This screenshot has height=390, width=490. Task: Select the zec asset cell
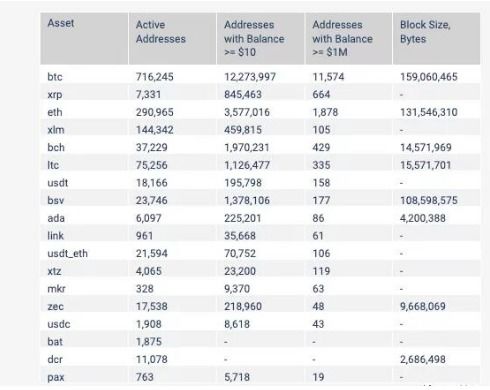(x=55, y=306)
